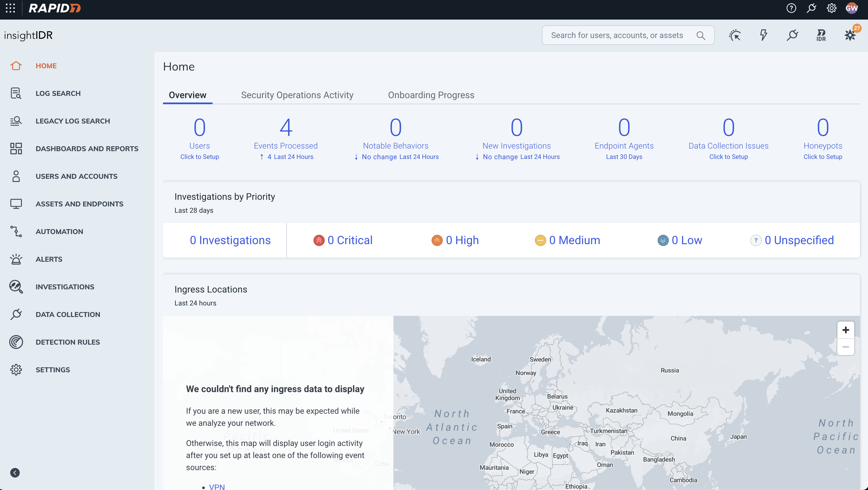Screen dimensions: 868x490
Task: Open the GW user avatar menu
Action: [852, 8]
